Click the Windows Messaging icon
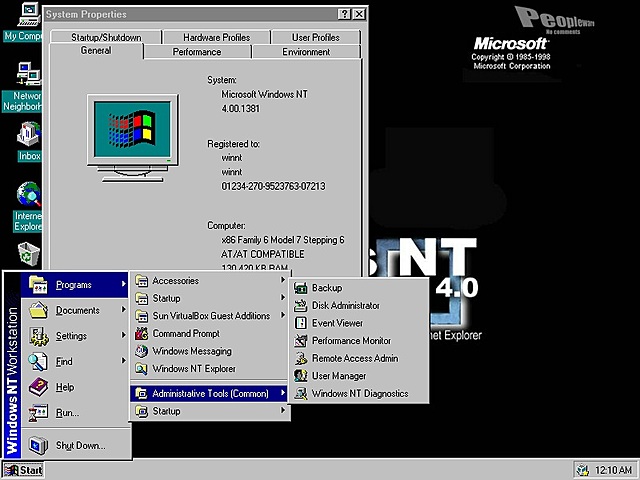This screenshot has height=480, width=640. coord(141,351)
